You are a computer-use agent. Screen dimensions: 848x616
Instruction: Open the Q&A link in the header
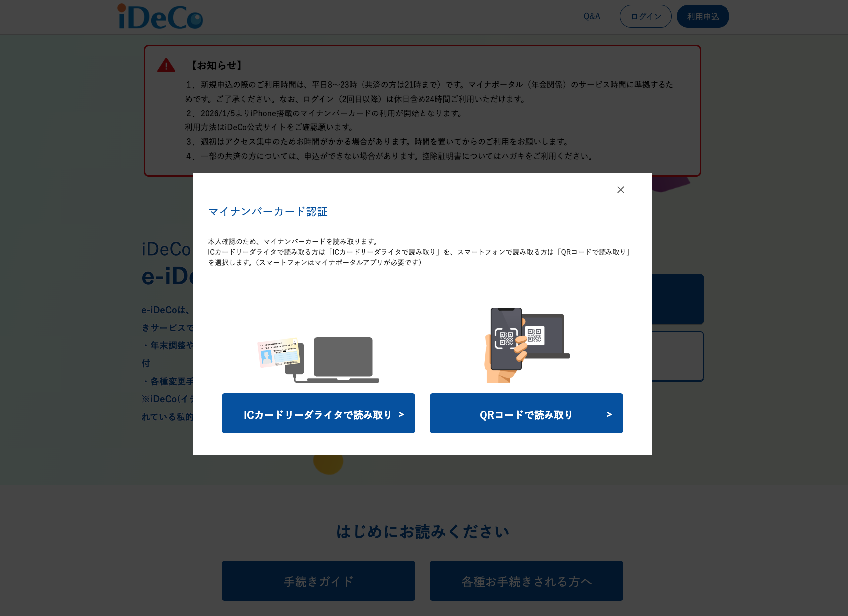coord(592,16)
